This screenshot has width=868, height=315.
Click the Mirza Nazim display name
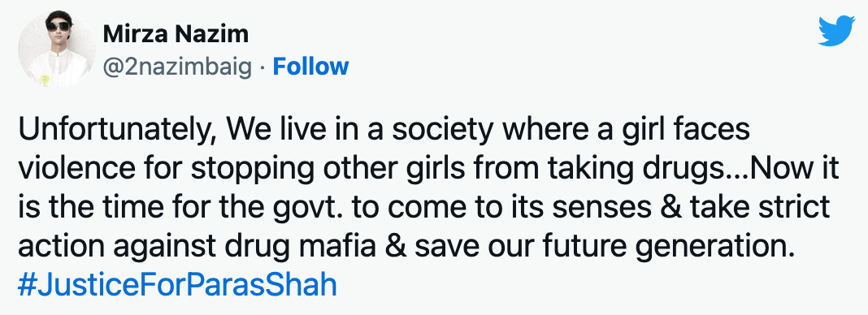176,35
